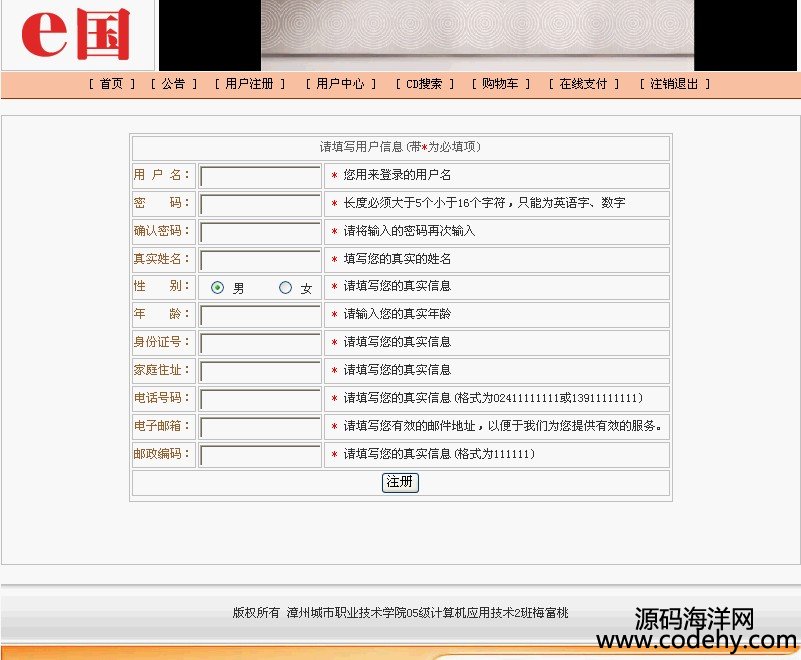Click hint 请将输入的密码再次输入
Image resolution: width=801 pixels, height=660 pixels.
[409, 231]
